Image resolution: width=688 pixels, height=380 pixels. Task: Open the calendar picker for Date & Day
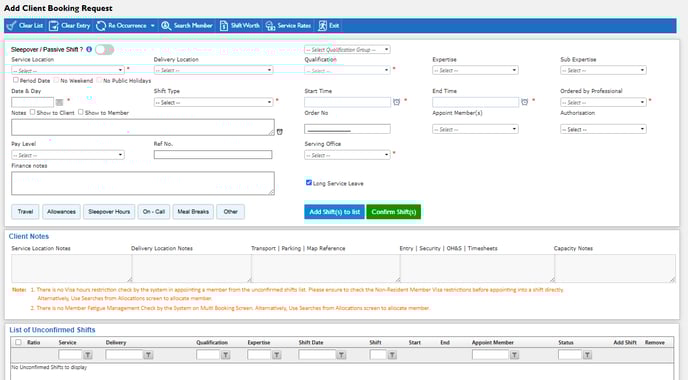click(x=60, y=103)
